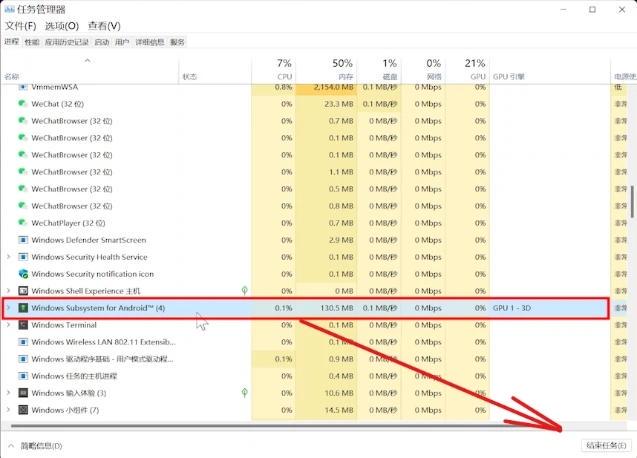Click the horizontal scrollbar at list bottom
The image size is (637, 458).
point(286,425)
